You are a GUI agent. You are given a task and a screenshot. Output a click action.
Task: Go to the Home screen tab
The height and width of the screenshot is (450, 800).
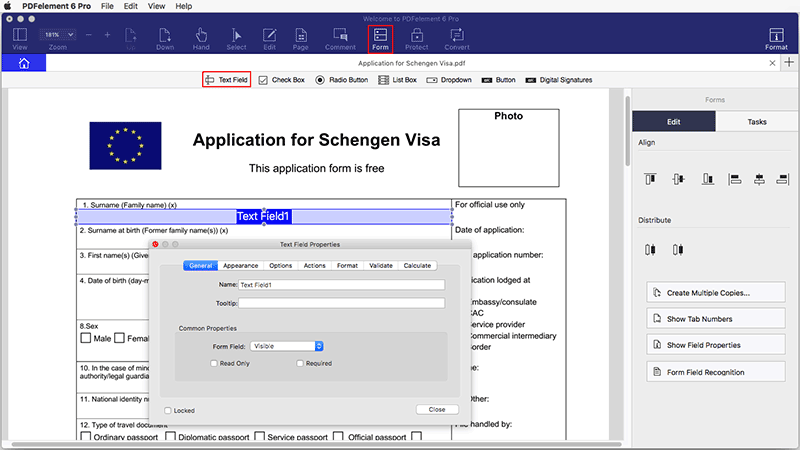(24, 63)
